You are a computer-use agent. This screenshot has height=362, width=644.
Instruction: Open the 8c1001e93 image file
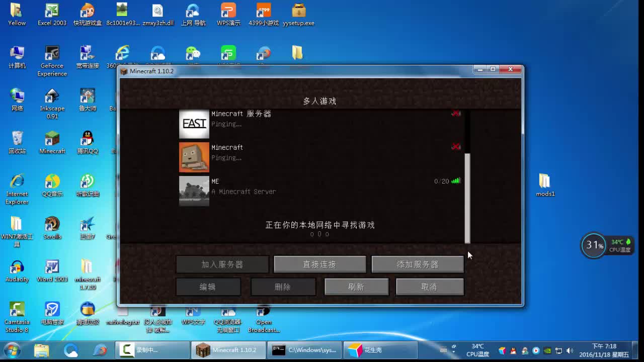pyautogui.click(x=123, y=15)
